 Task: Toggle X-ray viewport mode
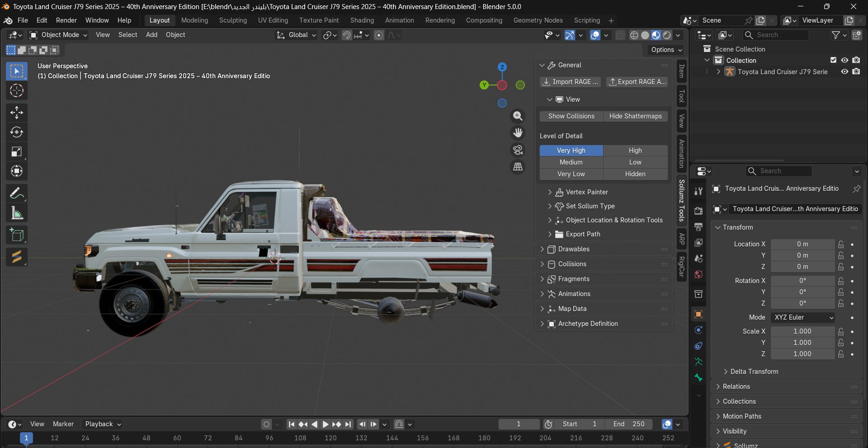pos(620,35)
